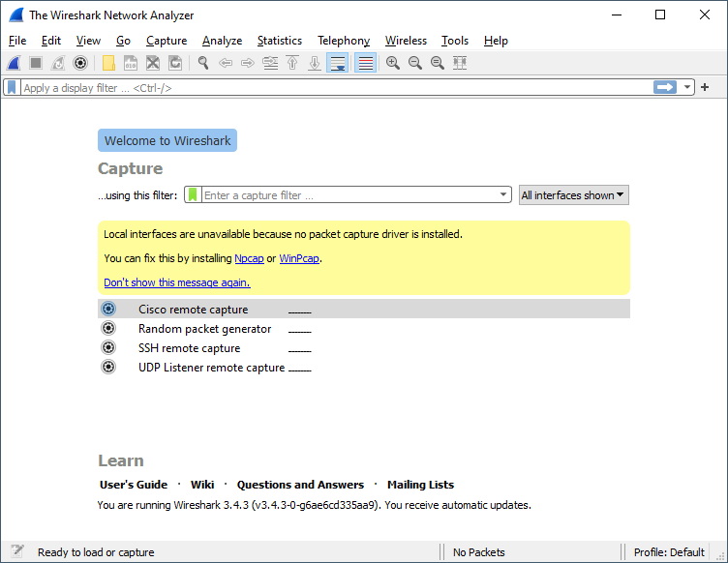Screen dimensions: 728x563
Task: Open the All interfaces shown dropdown
Action: (x=573, y=195)
